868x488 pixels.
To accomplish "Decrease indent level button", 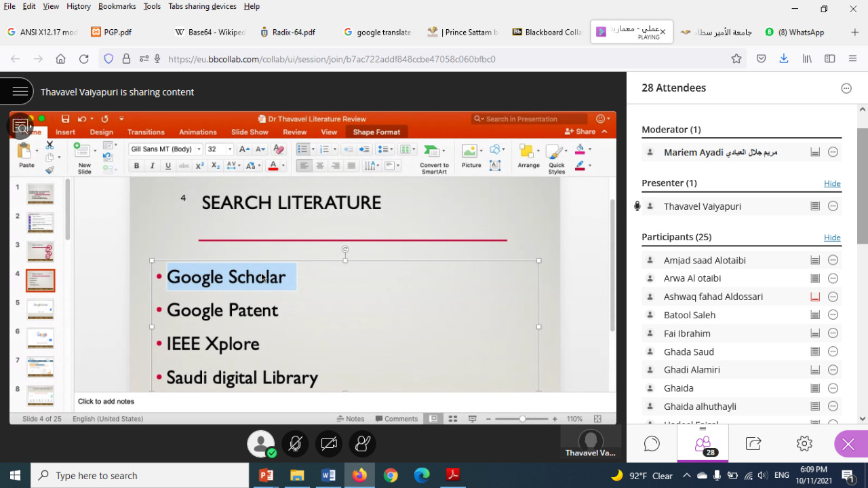I will [349, 149].
